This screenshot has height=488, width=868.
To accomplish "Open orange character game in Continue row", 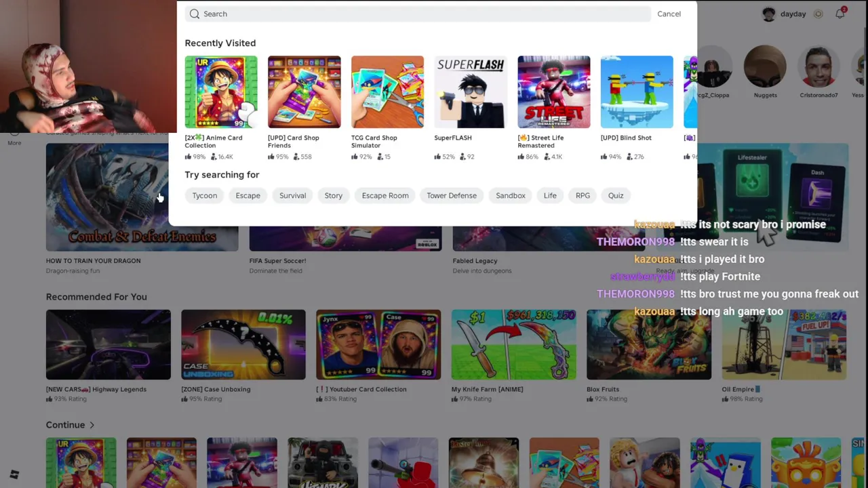I will 806,462.
